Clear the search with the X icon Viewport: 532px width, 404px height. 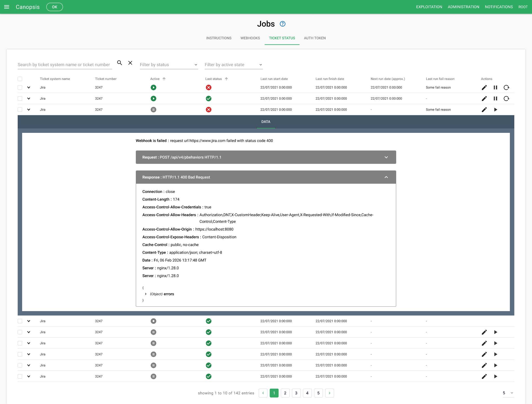point(130,63)
